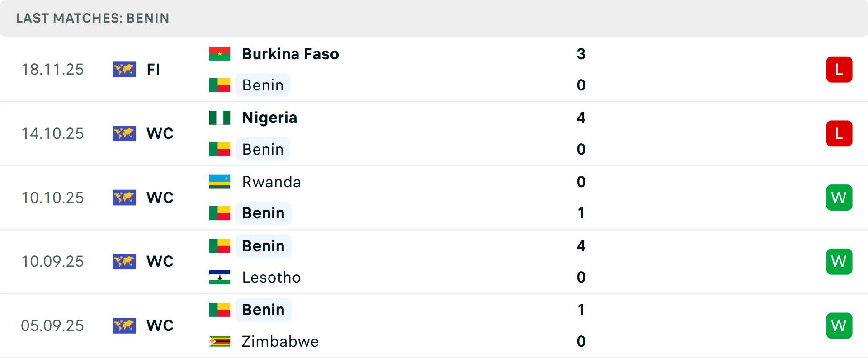Click the world competition icon for 18.11.25

(124, 70)
